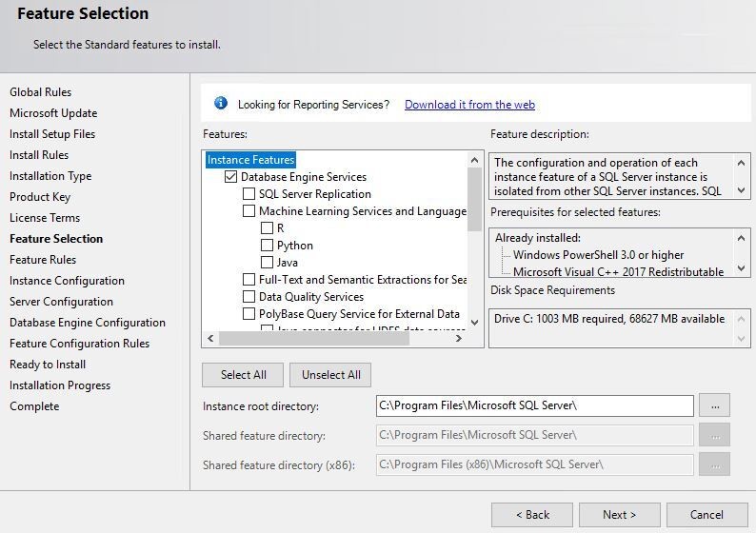This screenshot has width=756, height=533.
Task: Click the Select All button
Action: coord(243,375)
